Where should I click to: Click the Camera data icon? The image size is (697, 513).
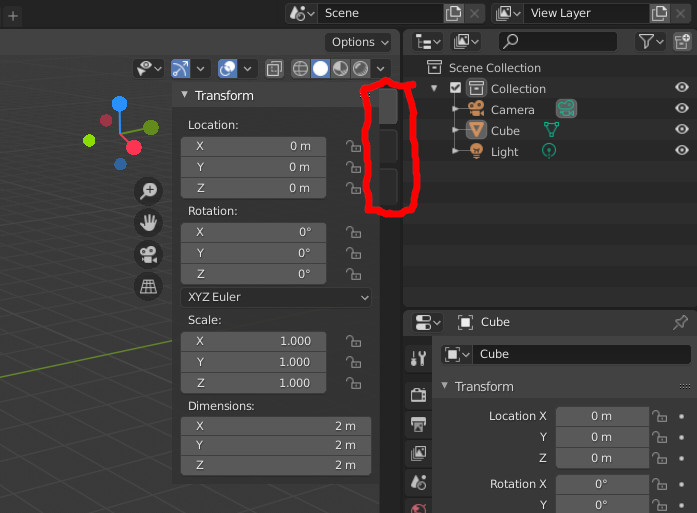[x=566, y=108]
